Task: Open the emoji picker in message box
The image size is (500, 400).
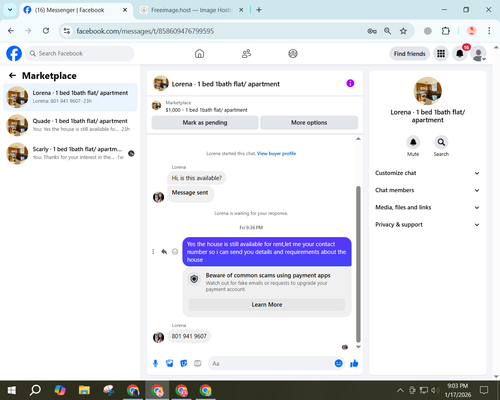Action: [x=338, y=363]
